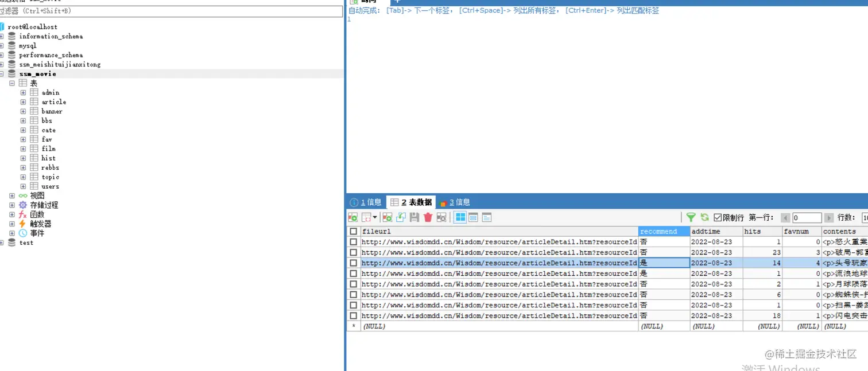Toggle the 限制行 limit rows checkbox
The width and height of the screenshot is (868, 371).
[x=718, y=217]
